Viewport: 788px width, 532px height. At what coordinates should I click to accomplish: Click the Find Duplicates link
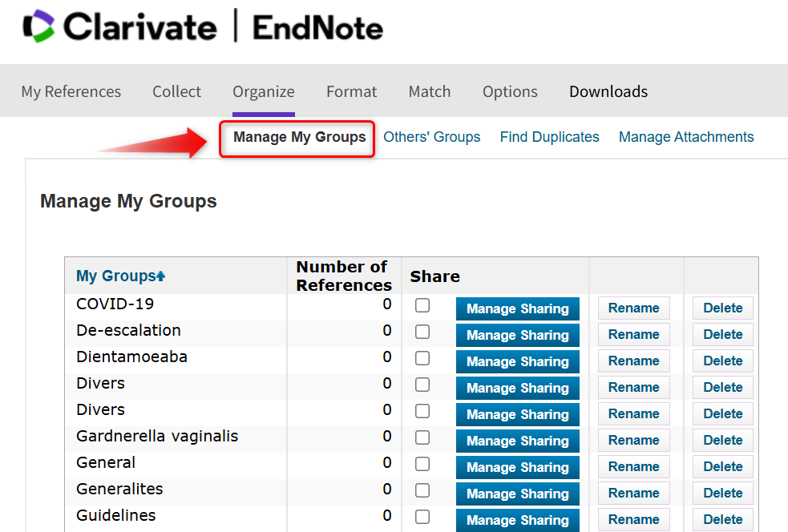(x=549, y=137)
